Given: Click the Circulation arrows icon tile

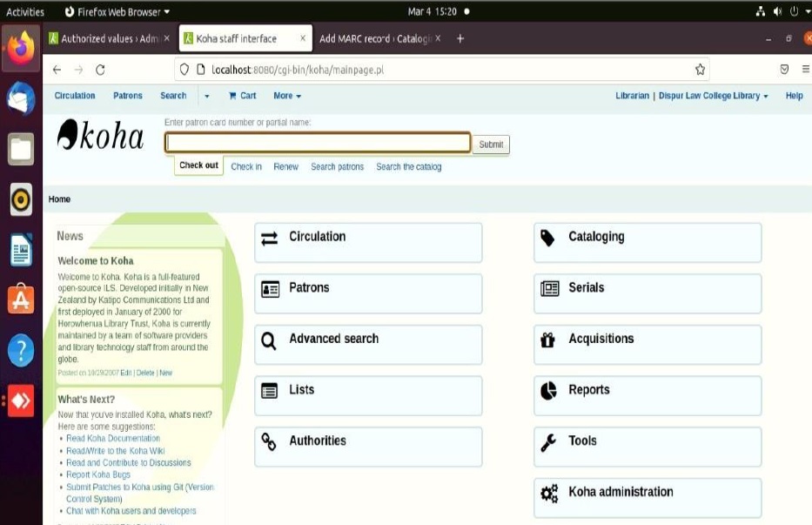Looking at the screenshot, I should coord(270,238).
